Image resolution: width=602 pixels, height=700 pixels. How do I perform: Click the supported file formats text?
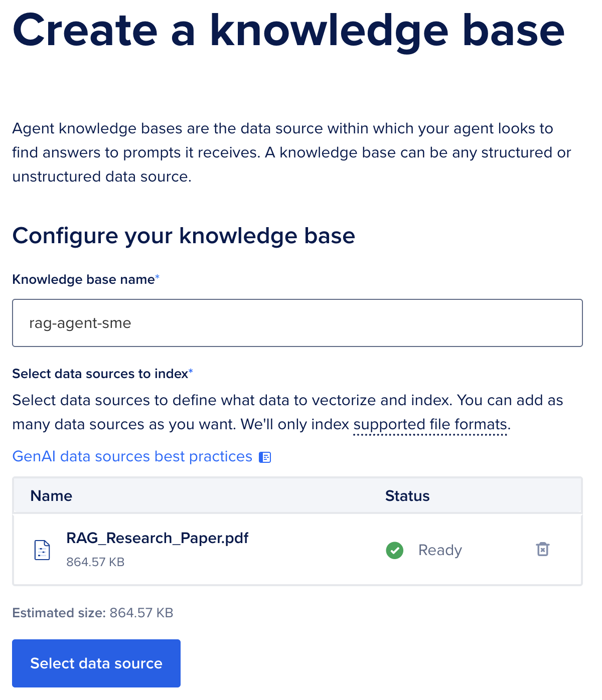pyautogui.click(x=430, y=425)
